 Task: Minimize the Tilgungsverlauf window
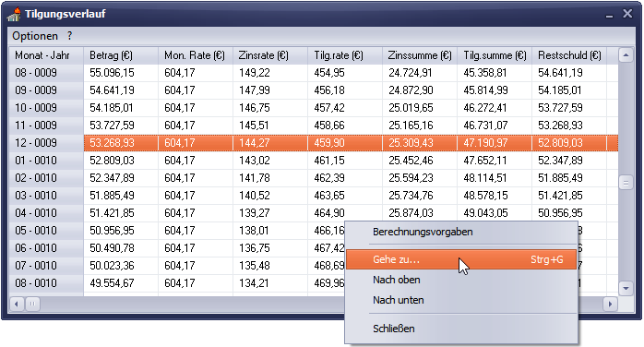[x=609, y=15]
